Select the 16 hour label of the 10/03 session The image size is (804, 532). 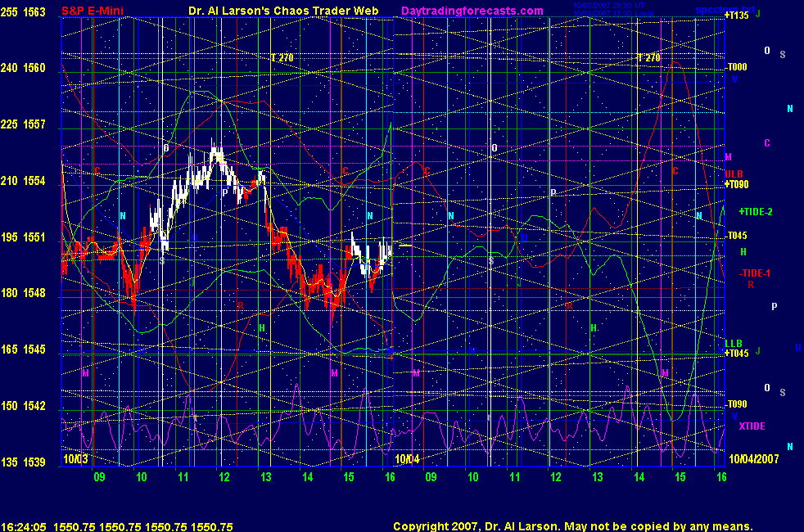[x=390, y=477]
